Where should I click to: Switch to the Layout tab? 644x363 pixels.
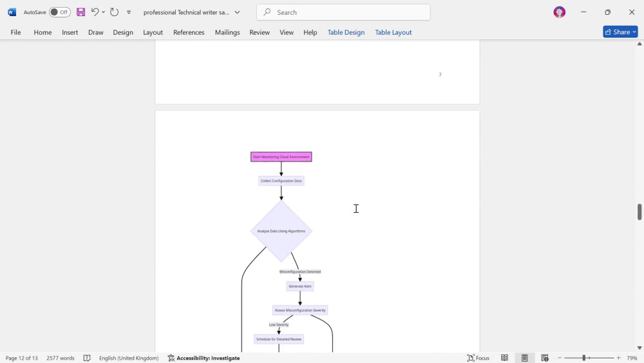[x=153, y=32]
